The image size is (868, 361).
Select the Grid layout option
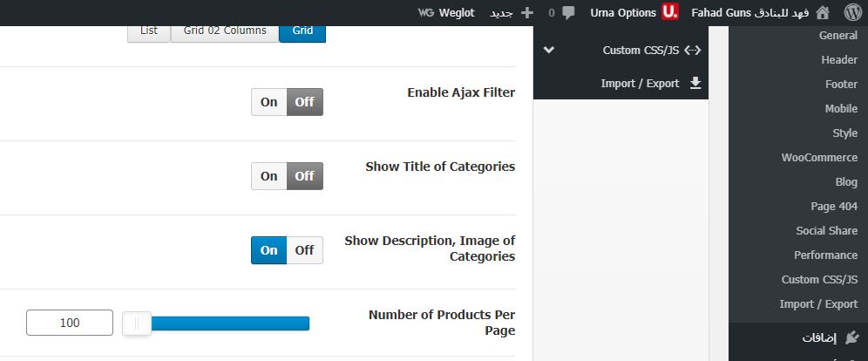(x=302, y=31)
